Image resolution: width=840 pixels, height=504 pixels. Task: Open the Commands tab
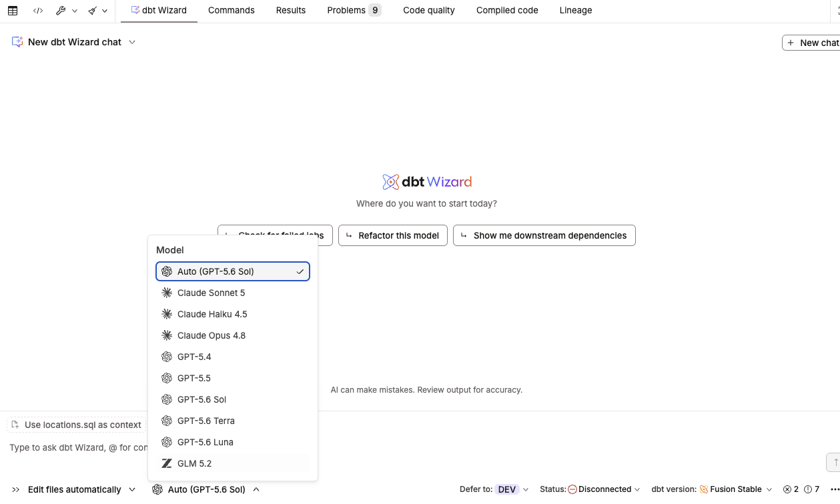click(x=232, y=11)
